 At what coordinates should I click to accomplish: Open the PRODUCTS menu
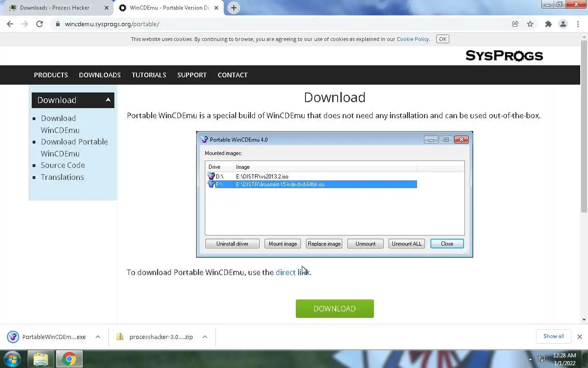(x=51, y=75)
